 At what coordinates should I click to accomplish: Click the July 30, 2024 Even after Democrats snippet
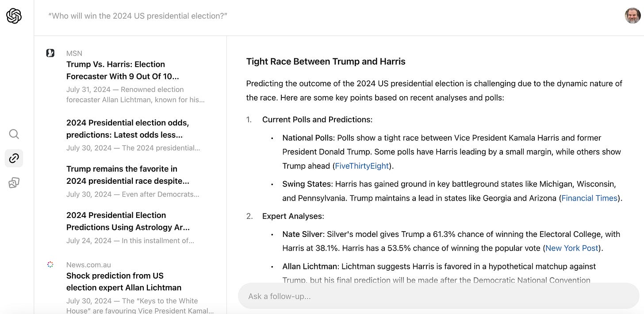coord(133,194)
